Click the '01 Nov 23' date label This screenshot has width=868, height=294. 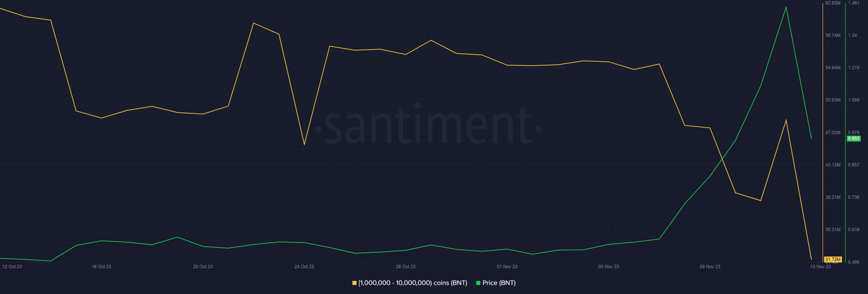(x=507, y=267)
